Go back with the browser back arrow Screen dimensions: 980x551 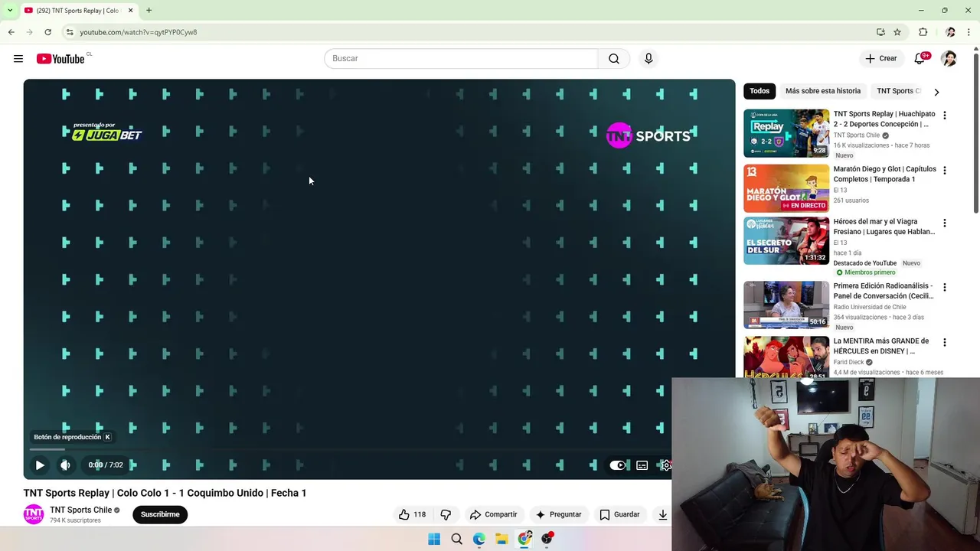[11, 32]
